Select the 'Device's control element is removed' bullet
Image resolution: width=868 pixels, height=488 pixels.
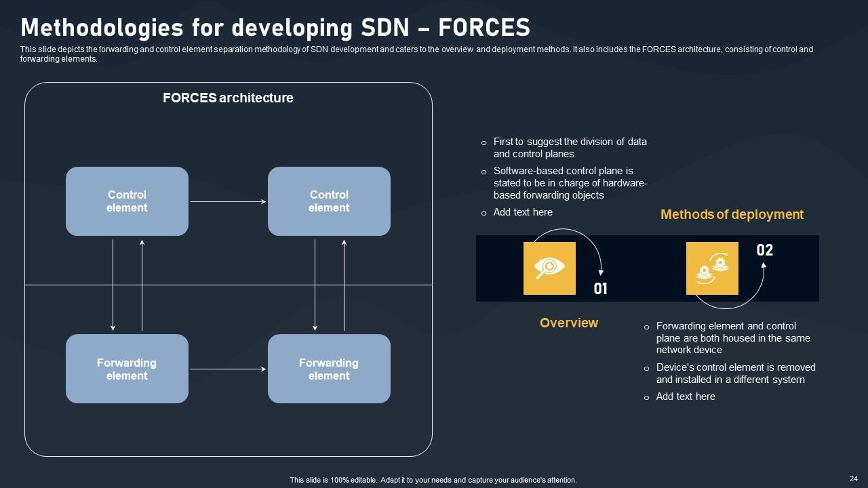736,373
